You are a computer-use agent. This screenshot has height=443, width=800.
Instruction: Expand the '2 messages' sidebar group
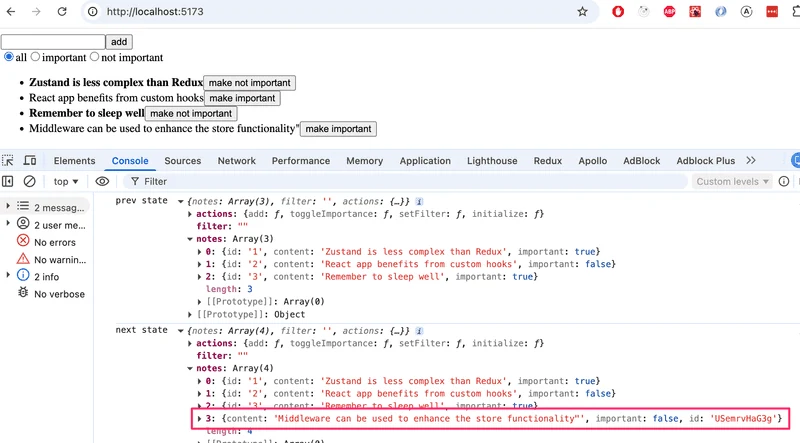point(8,206)
